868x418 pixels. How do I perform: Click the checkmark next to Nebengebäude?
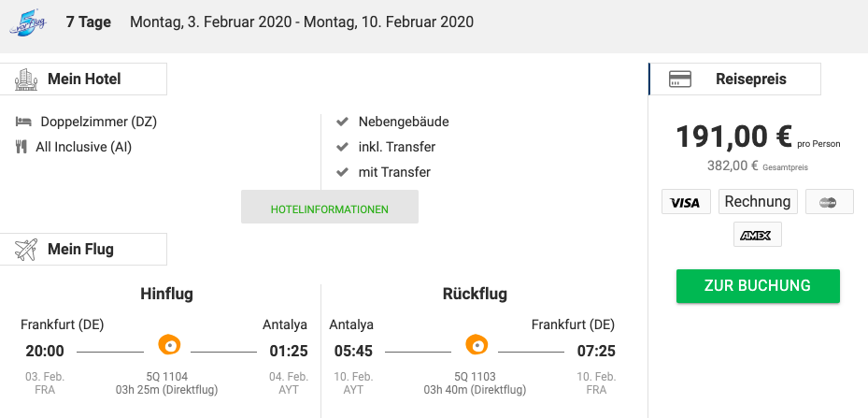pos(343,122)
